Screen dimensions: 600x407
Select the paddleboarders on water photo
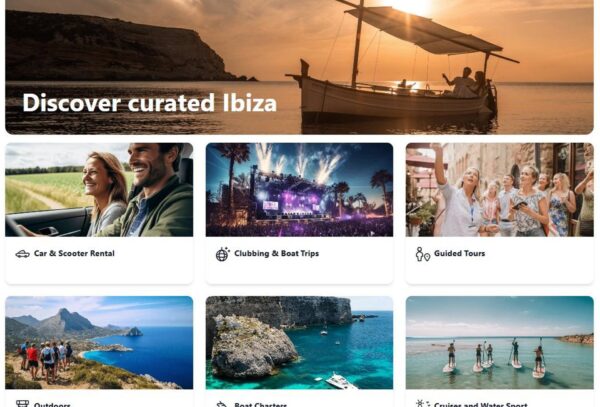click(x=500, y=343)
